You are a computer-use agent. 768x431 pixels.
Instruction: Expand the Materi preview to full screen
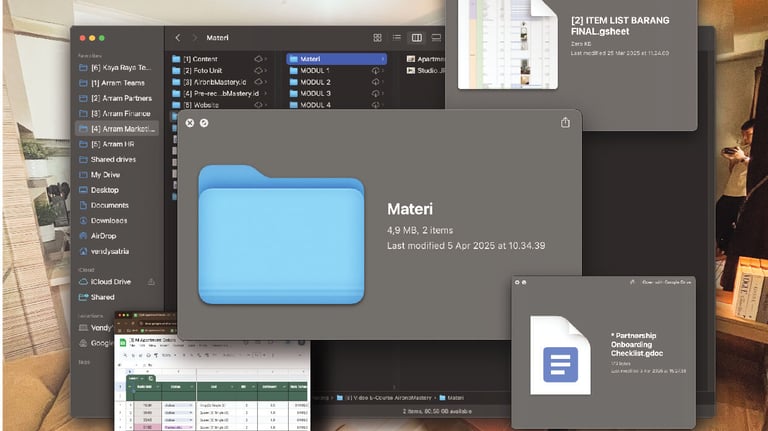click(204, 123)
